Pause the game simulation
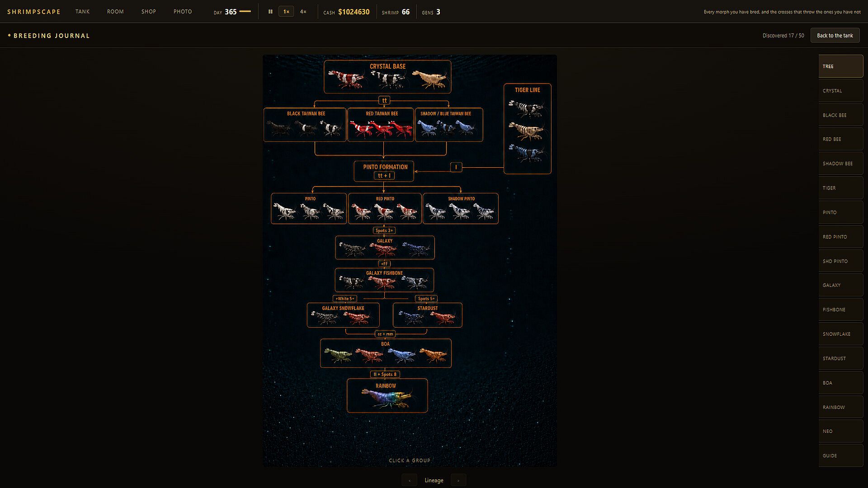The width and height of the screenshot is (868, 488). (x=270, y=12)
